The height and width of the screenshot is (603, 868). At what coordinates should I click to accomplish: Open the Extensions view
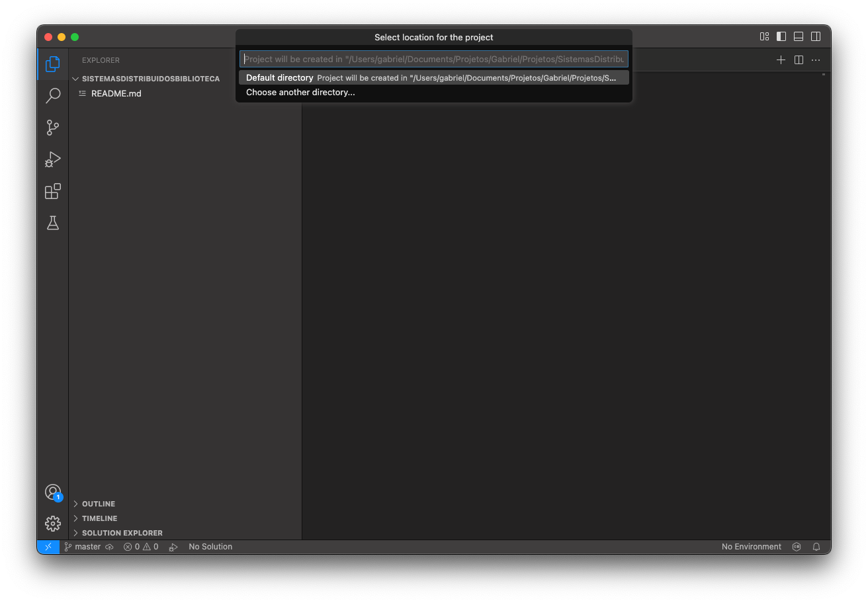coord(53,192)
